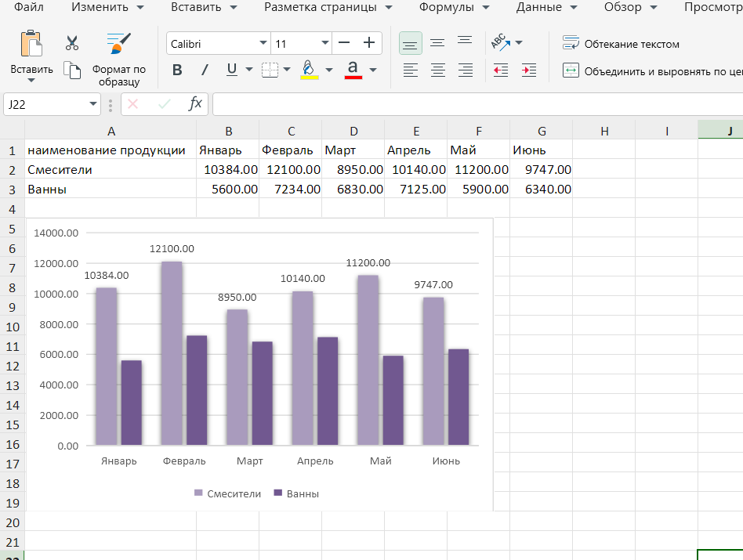The image size is (743, 560).
Task: Click the text orientation ABC icon
Action: click(501, 42)
